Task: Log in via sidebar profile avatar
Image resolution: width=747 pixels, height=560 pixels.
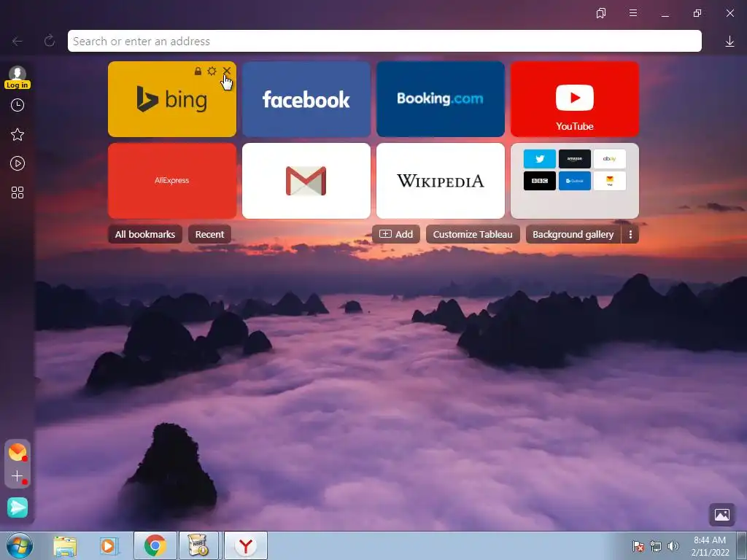Action: point(18,77)
